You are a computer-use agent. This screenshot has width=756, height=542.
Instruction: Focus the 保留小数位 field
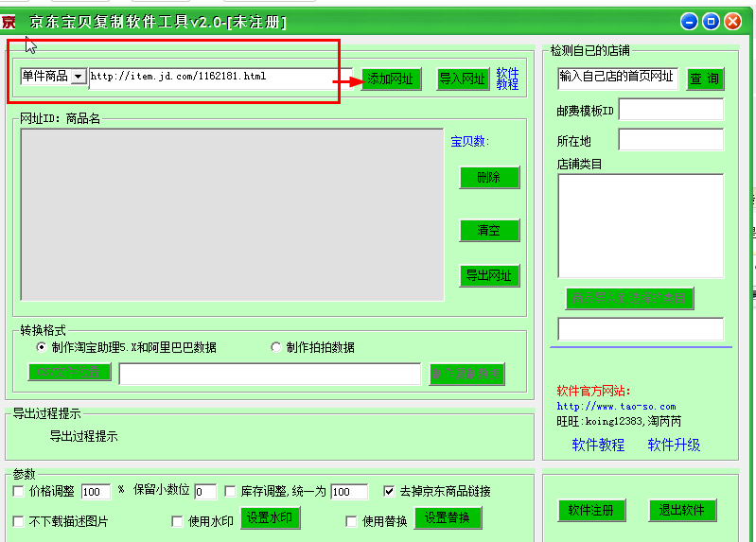pyautogui.click(x=205, y=491)
